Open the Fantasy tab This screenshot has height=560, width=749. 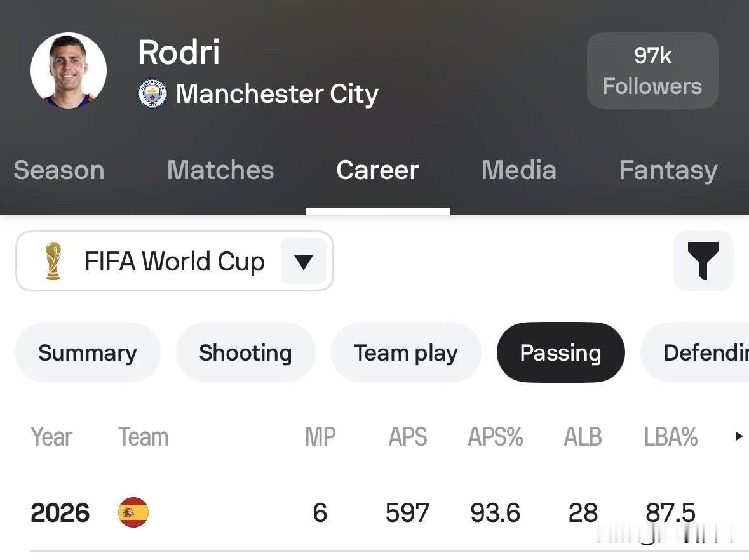click(668, 171)
